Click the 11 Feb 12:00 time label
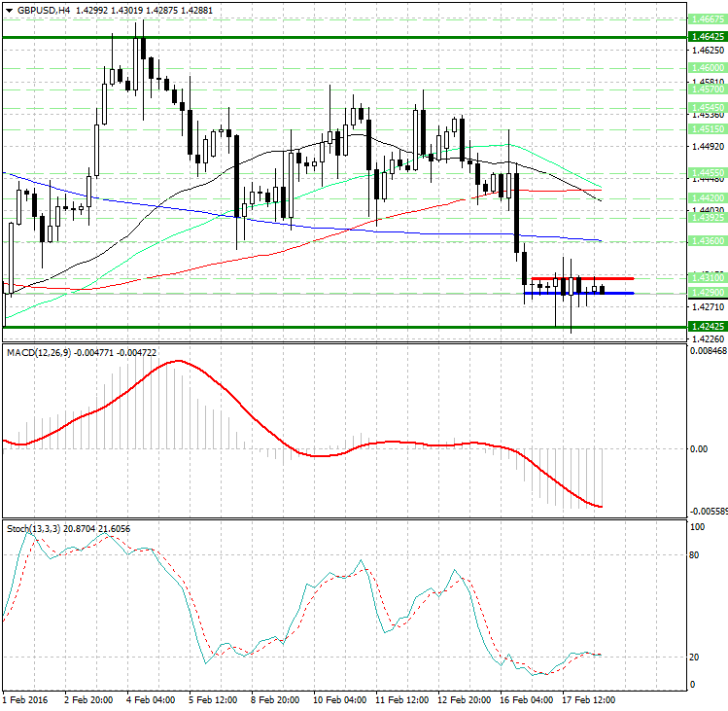The width and height of the screenshot is (728, 711). (402, 699)
